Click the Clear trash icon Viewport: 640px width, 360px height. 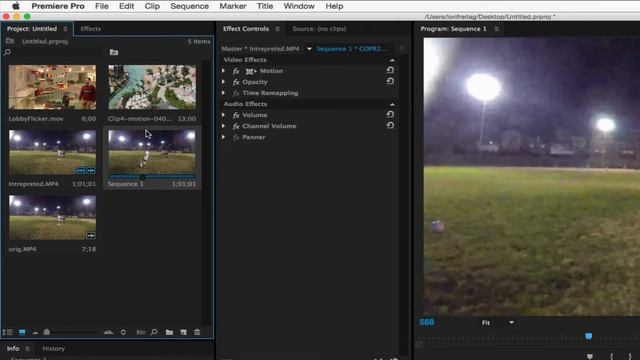(x=197, y=332)
